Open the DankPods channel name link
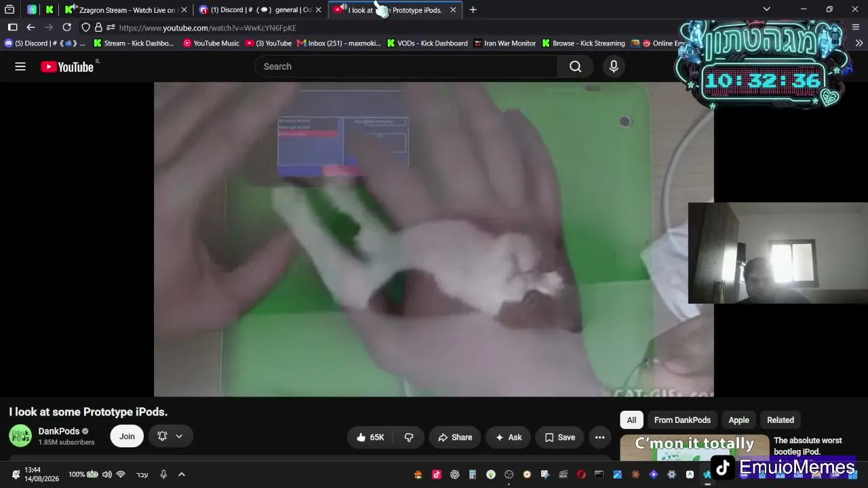This screenshot has height=488, width=868. pos(59,431)
